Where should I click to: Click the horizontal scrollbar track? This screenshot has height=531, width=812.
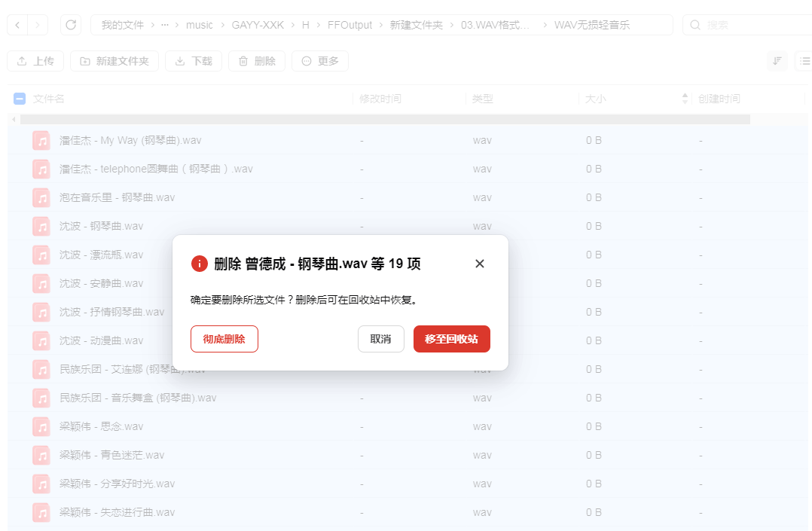[x=386, y=120]
